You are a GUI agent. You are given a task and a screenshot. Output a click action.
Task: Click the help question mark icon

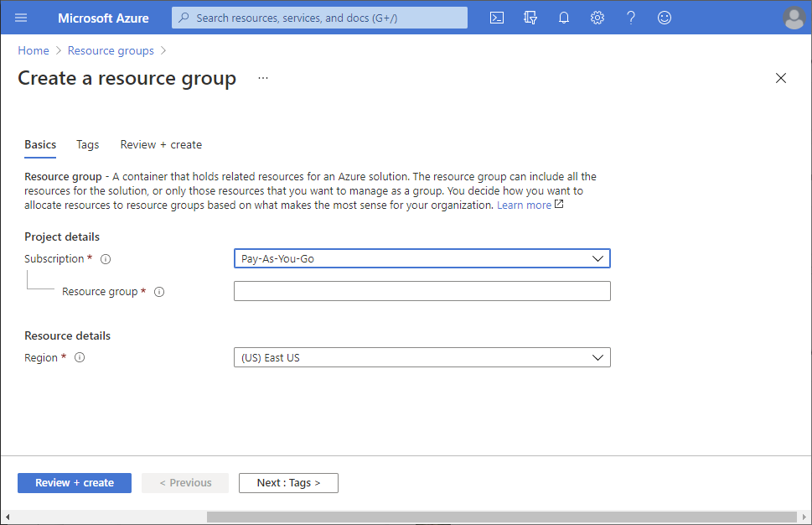coord(631,18)
